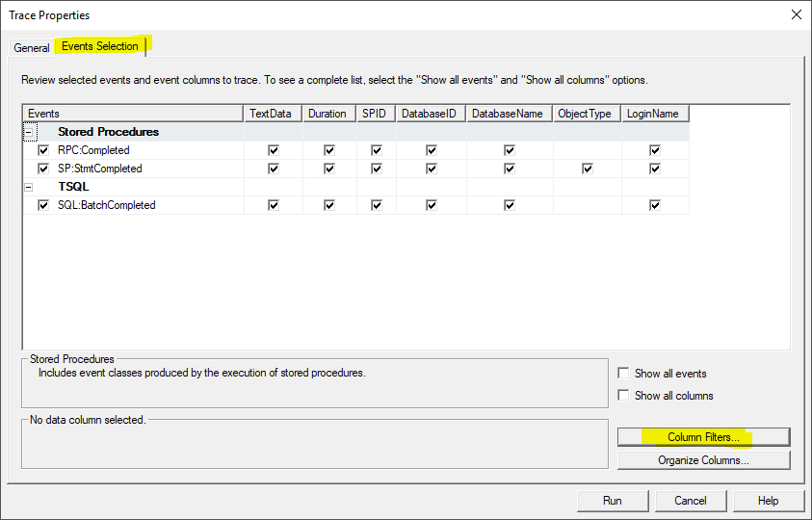Toggle TextData checkbox for SQL:BatchCompleted
Viewport: 812px width, 520px height.
pyautogui.click(x=274, y=205)
